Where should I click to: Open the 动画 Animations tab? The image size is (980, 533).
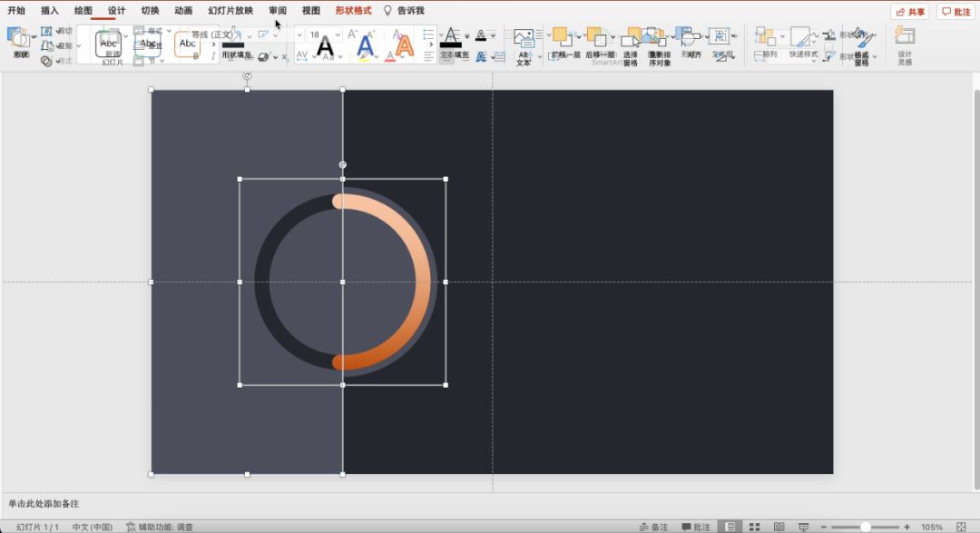pyautogui.click(x=183, y=11)
